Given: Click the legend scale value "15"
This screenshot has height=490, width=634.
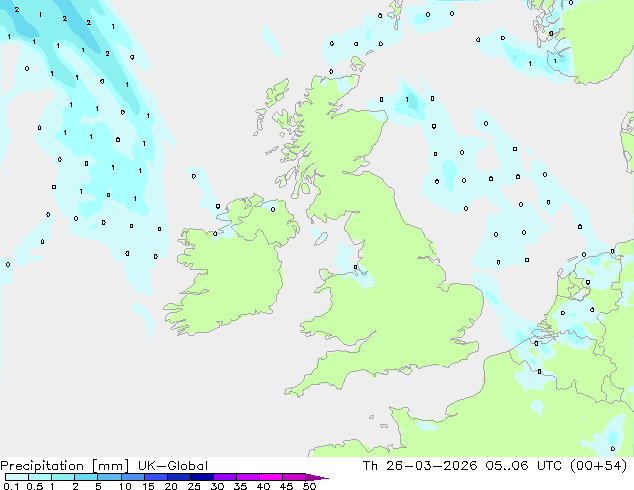Looking at the screenshot, I should (148, 486).
